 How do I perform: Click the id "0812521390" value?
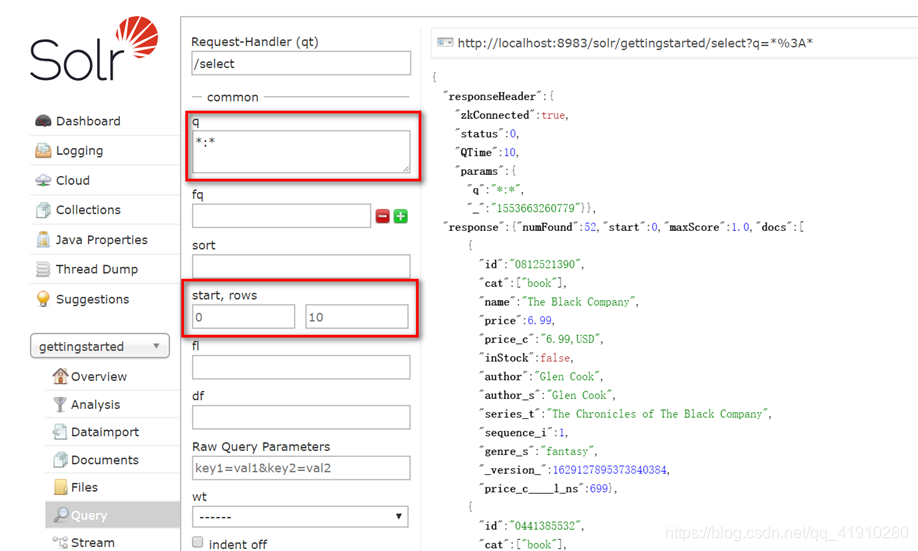(x=546, y=265)
